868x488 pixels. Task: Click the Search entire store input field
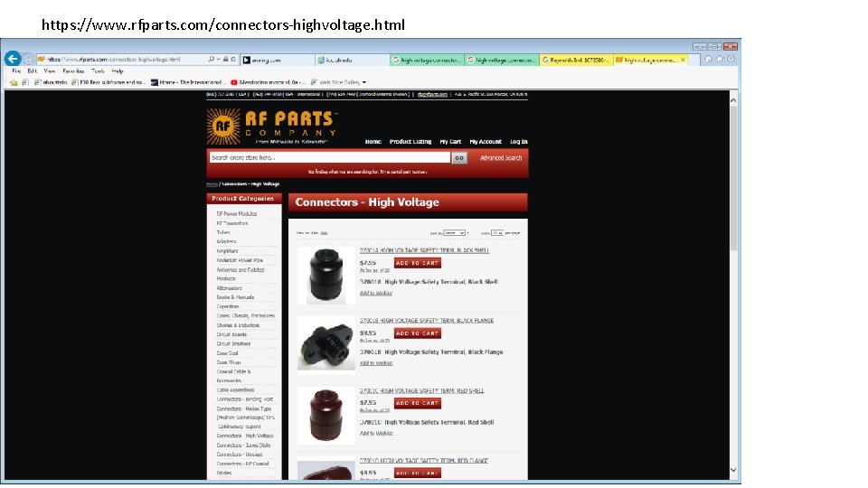(330, 157)
